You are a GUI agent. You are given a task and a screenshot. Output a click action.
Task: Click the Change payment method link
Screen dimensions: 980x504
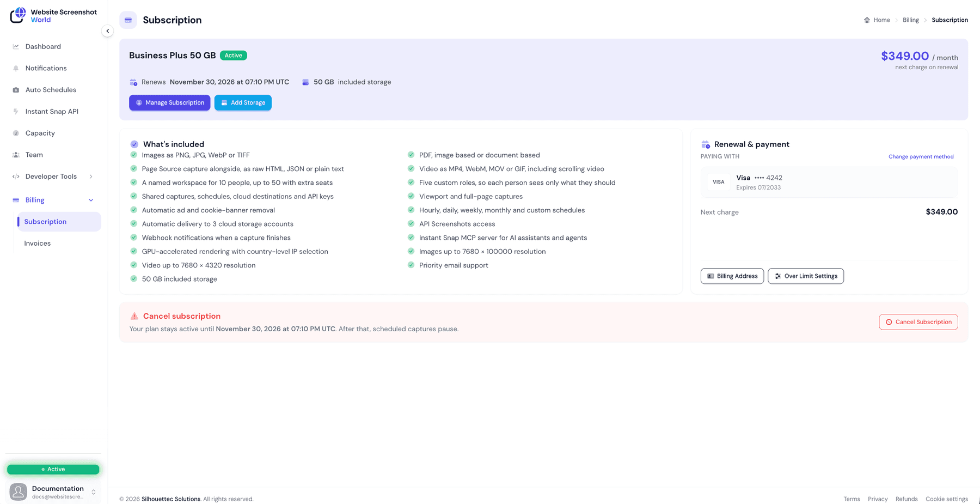click(921, 156)
